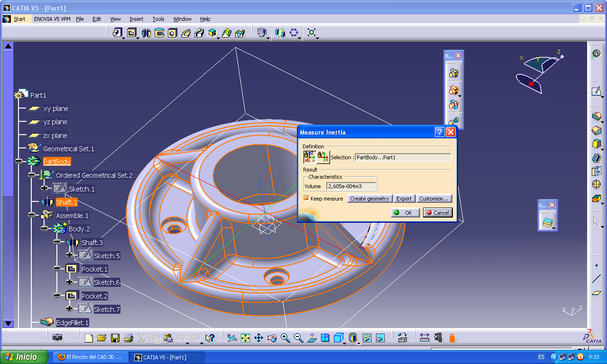This screenshot has width=607, height=364.
Task: Toggle Measure Inertia 2D mode icon
Action: [323, 157]
